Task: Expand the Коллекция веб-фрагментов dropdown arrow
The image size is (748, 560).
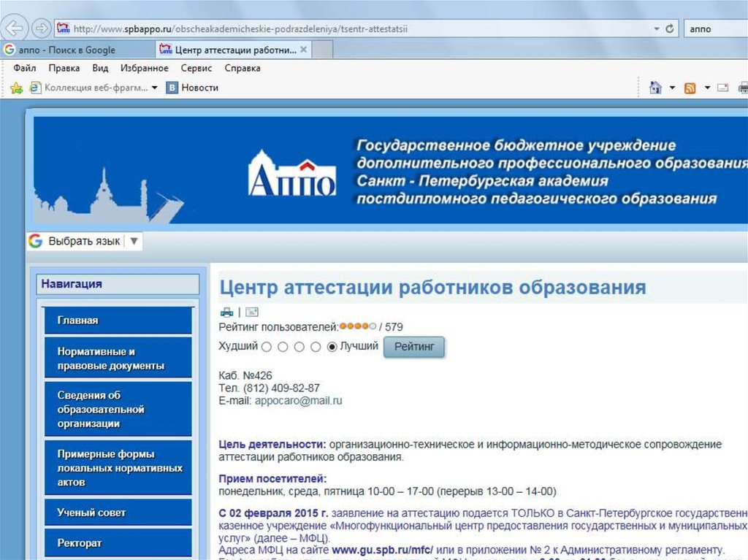Action: click(x=154, y=88)
